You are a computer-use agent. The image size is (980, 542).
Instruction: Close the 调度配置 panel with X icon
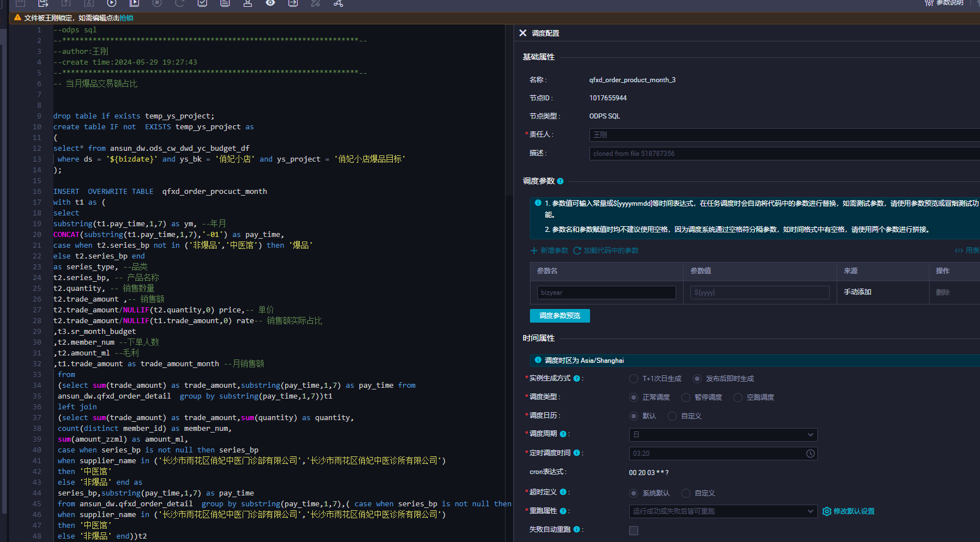click(523, 33)
